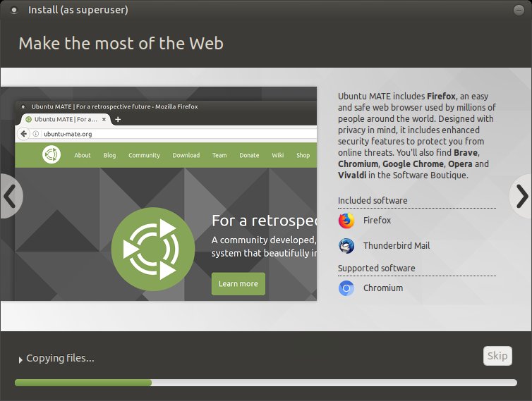The width and height of the screenshot is (532, 401).
Task: Click the Blog item in website navbar
Action: coord(109,155)
